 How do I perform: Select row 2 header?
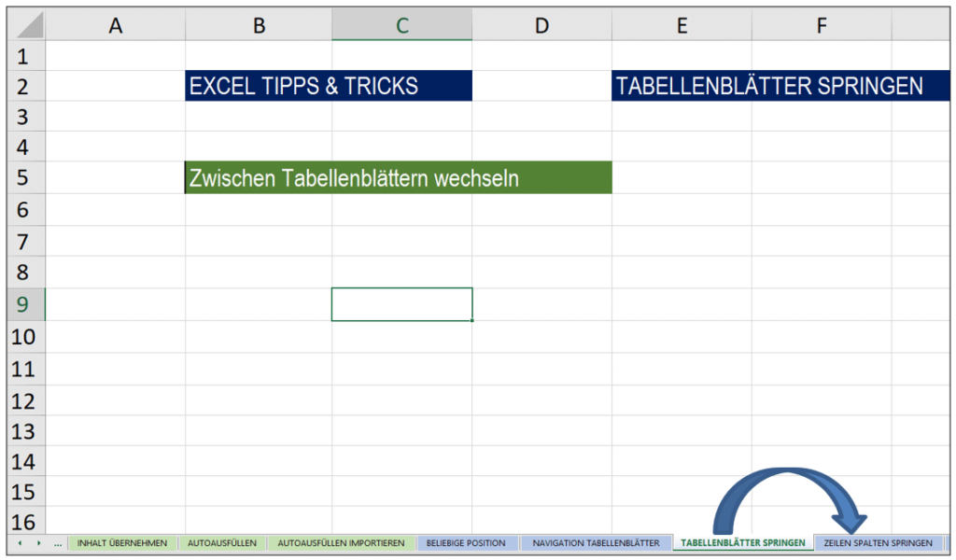tap(25, 86)
